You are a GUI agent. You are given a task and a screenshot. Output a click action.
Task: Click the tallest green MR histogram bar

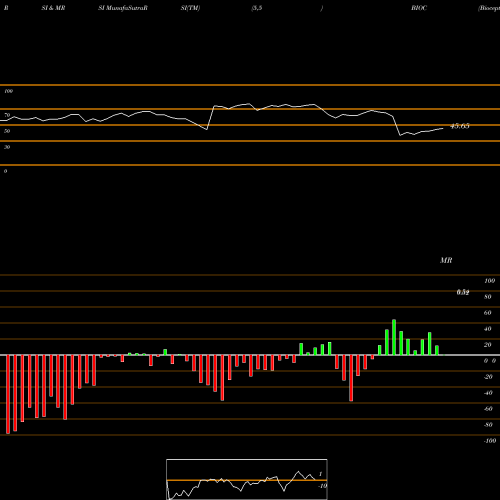click(x=394, y=337)
